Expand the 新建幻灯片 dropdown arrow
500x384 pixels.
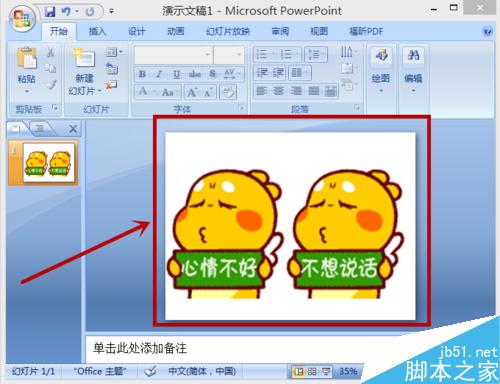[99, 91]
